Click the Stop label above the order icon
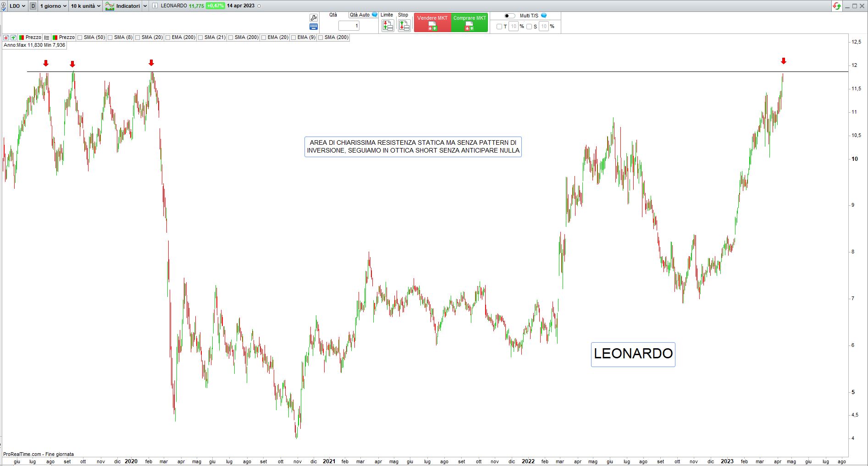Screen dimensions: 868x466 pos(403,15)
